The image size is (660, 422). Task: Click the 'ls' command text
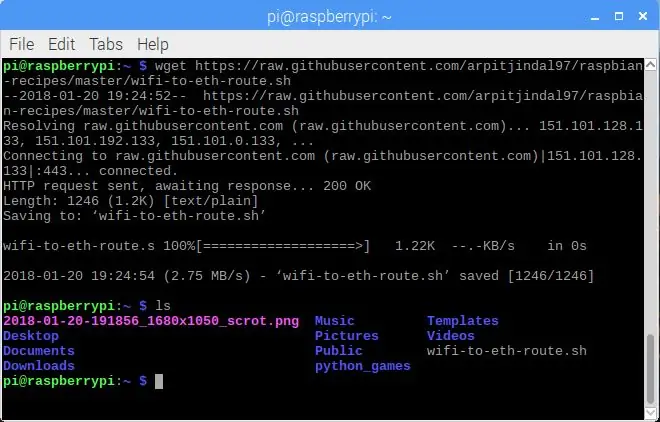(x=163, y=306)
